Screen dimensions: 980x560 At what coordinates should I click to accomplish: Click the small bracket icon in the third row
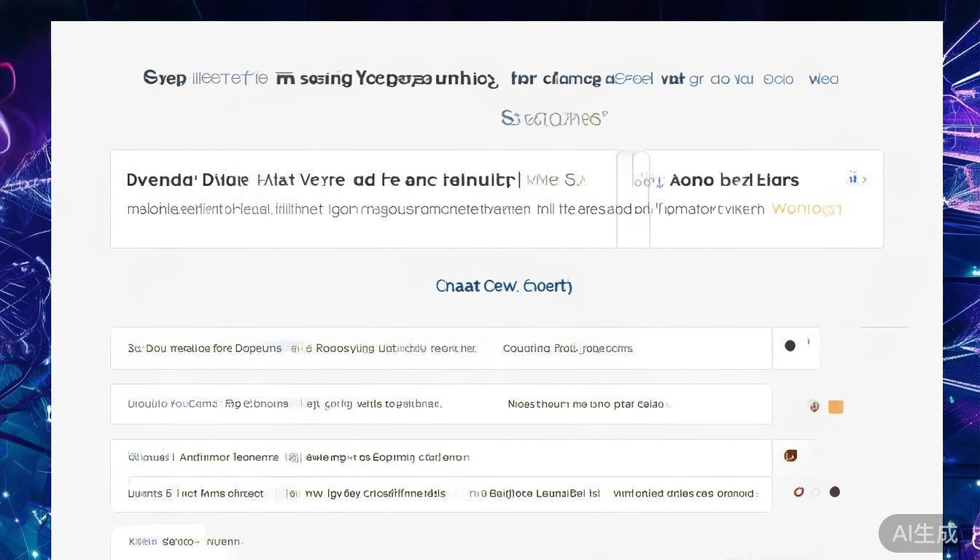[x=292, y=458]
